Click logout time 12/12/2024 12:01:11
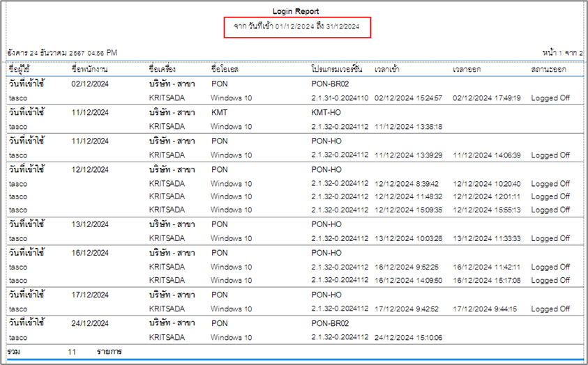 486,196
